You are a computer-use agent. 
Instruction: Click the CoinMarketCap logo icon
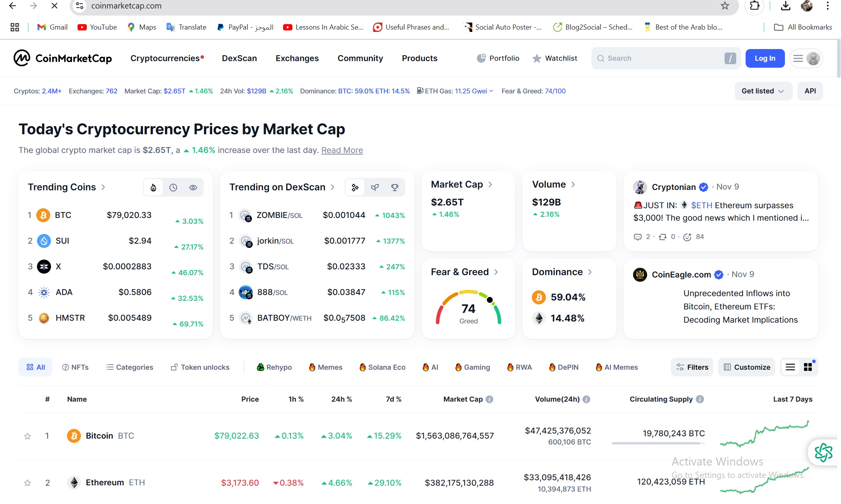tap(22, 58)
